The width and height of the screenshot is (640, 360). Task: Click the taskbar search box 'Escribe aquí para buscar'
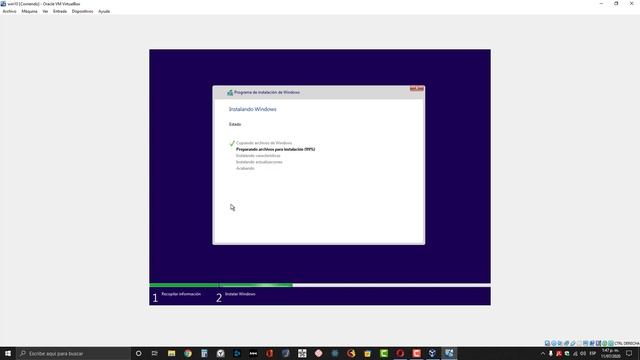pyautogui.click(x=73, y=353)
